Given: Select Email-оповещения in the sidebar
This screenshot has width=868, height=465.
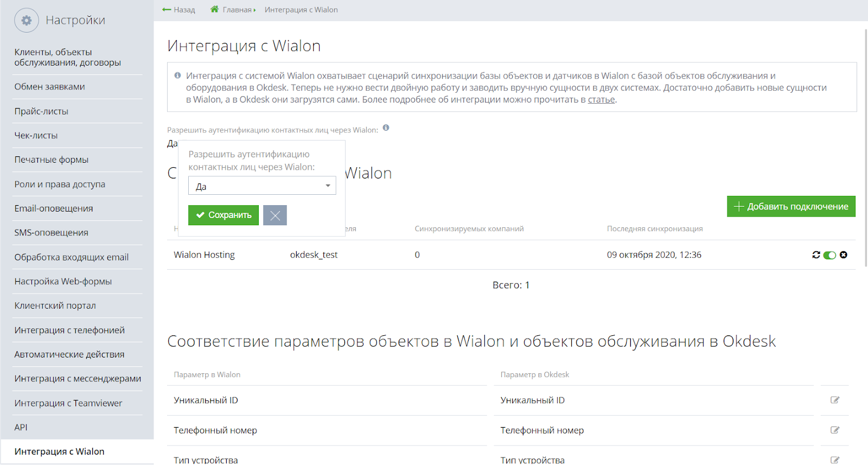Looking at the screenshot, I should pyautogui.click(x=54, y=209).
